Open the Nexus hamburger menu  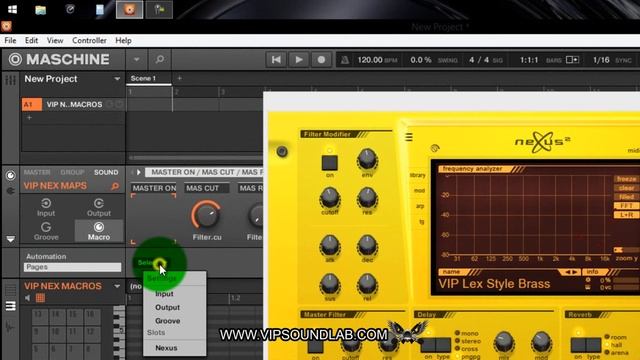(x=409, y=137)
